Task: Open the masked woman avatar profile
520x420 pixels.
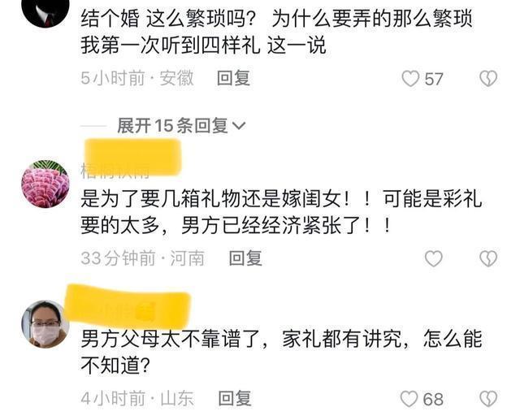Action: (45, 324)
